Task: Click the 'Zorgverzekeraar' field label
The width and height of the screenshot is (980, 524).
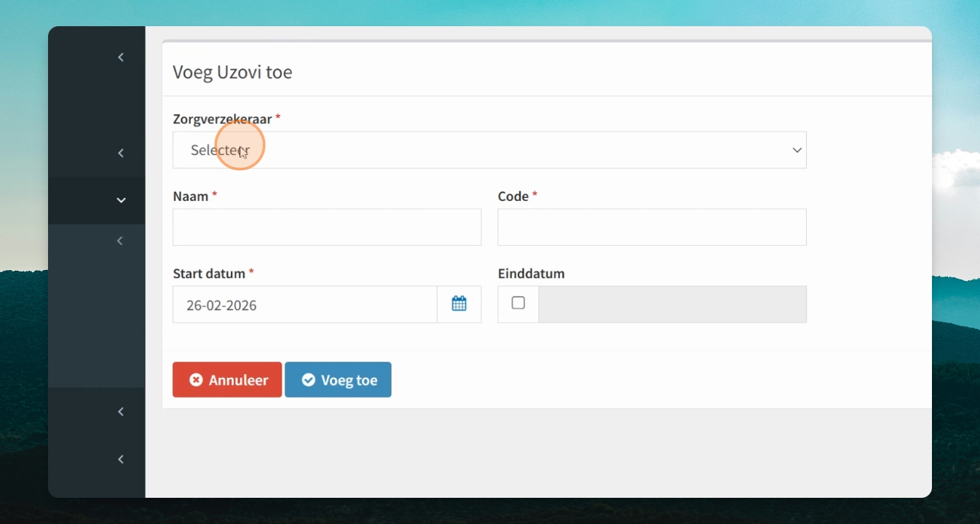Action: [222, 119]
